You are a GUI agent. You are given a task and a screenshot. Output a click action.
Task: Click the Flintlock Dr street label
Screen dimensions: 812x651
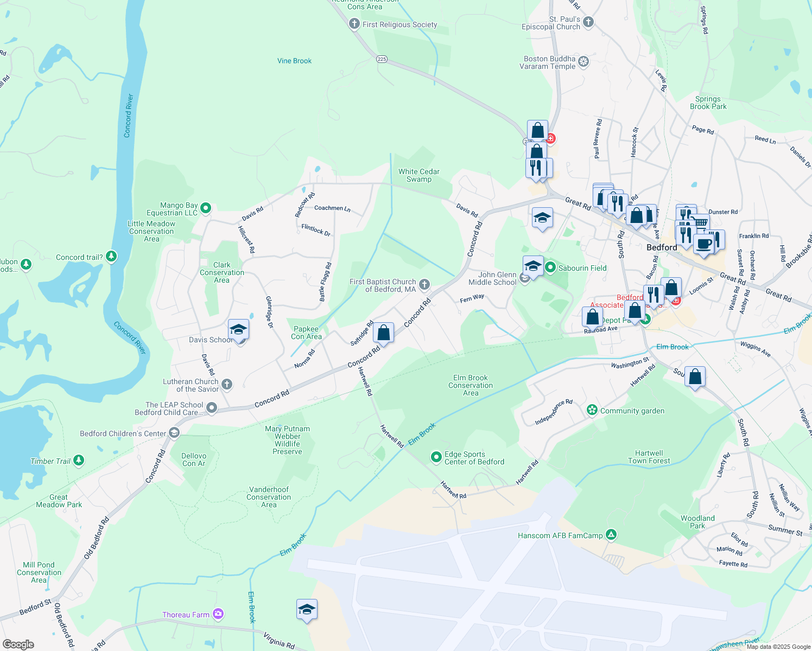click(x=316, y=230)
